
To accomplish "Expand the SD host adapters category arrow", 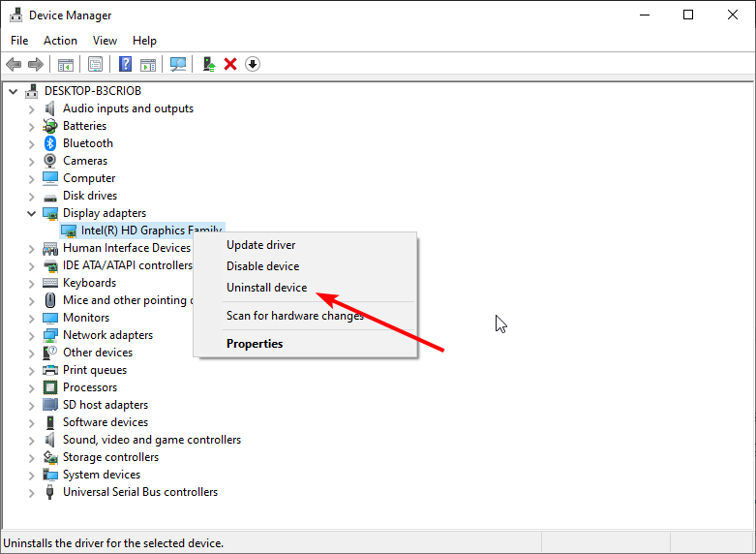I will (31, 405).
